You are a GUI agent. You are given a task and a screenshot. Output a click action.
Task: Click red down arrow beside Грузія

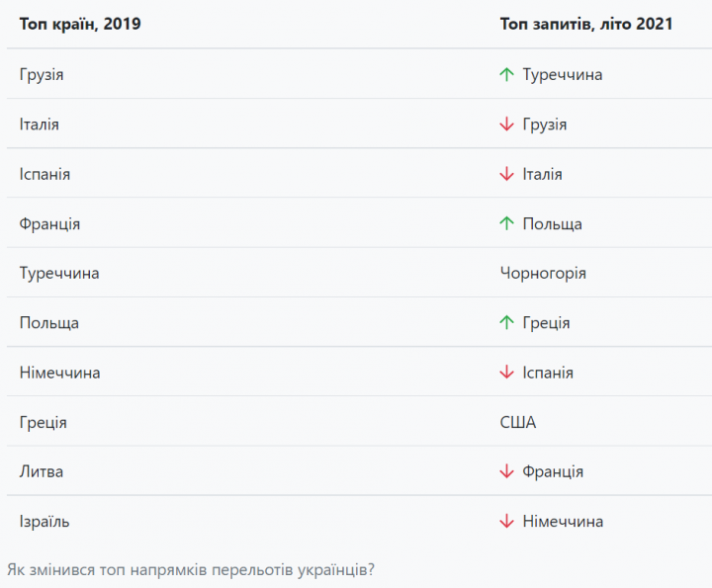507,125
